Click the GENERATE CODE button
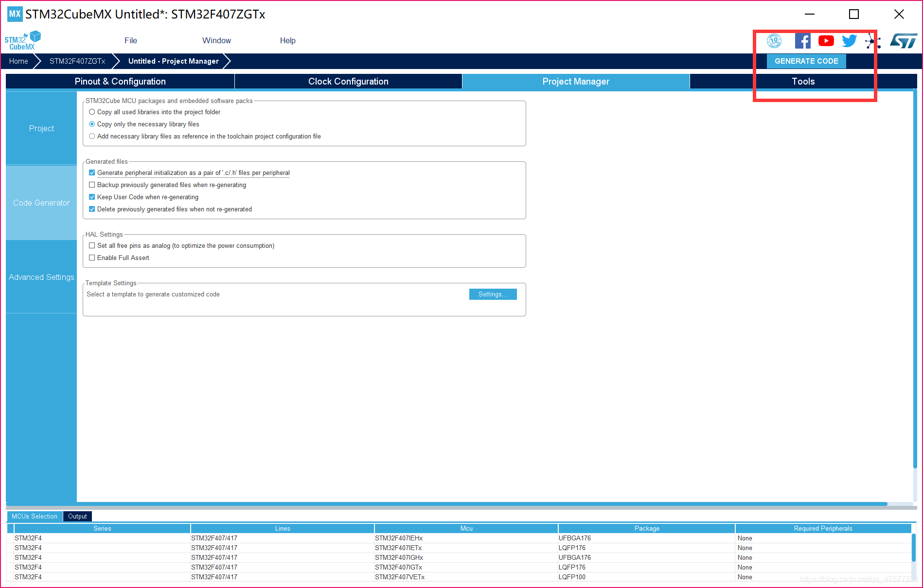 coord(806,61)
